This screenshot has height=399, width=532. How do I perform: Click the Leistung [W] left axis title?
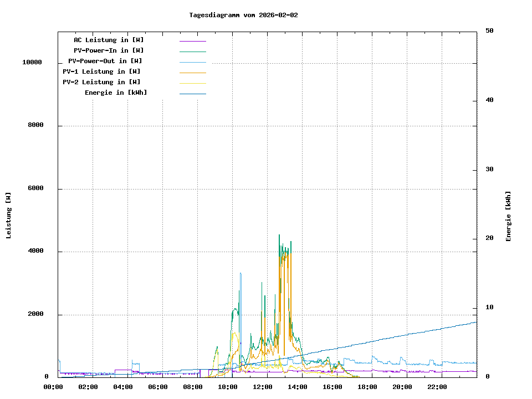pyautogui.click(x=9, y=216)
